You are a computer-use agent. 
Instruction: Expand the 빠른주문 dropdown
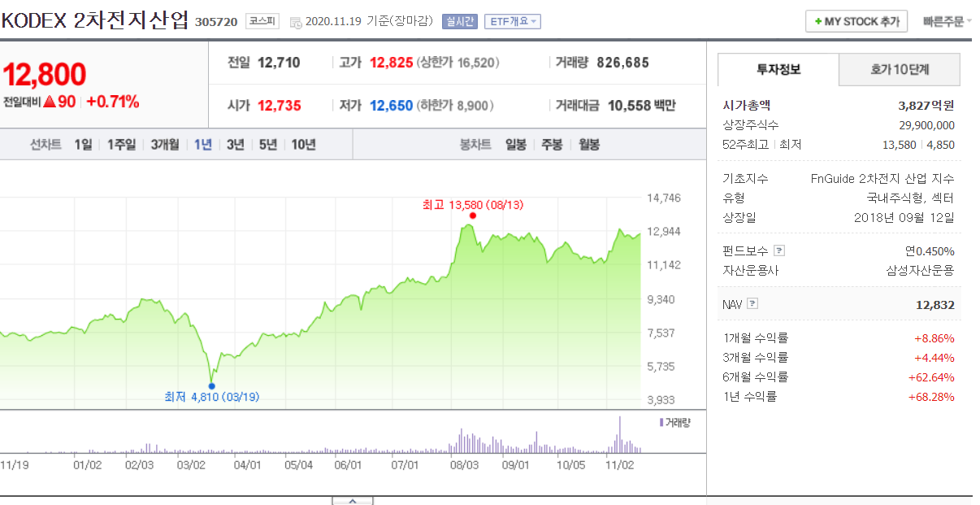click(947, 22)
